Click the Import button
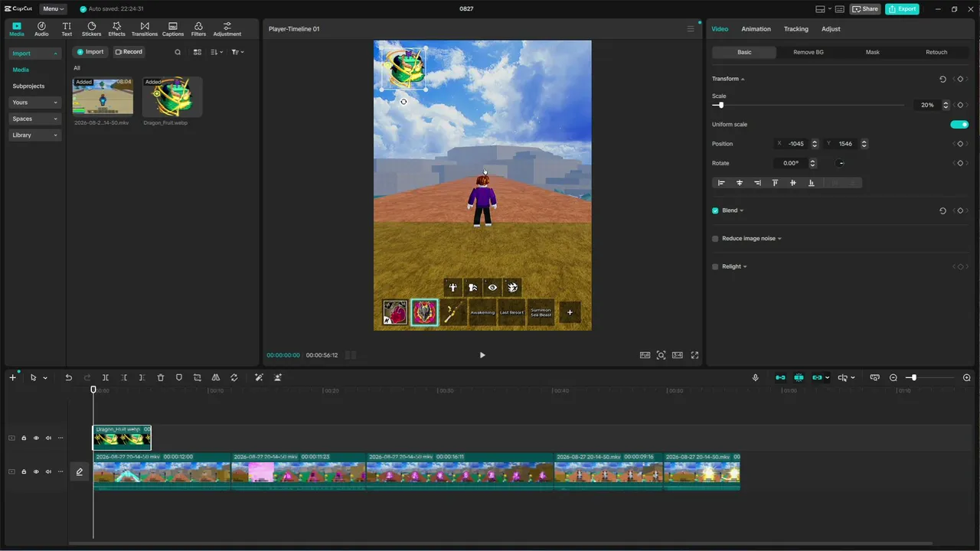The image size is (980, 551). (90, 52)
